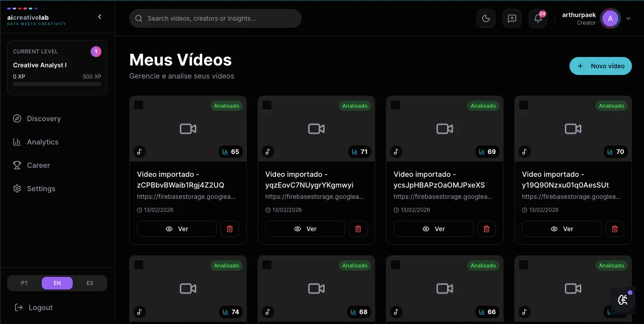Open the Settings menu item
Screen dimensions: 644x324
[x=57, y=188]
